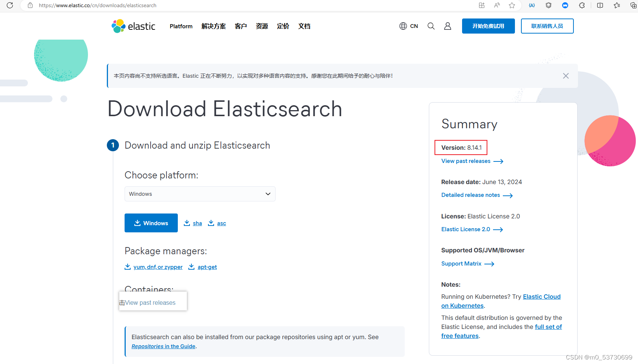Click Download and unzip Elasticsearch step title
Screen dimensions: 638x364
(197, 145)
